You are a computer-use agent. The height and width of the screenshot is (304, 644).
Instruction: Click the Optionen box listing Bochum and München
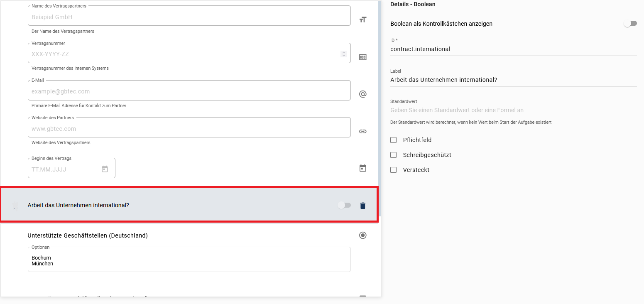pyautogui.click(x=189, y=260)
